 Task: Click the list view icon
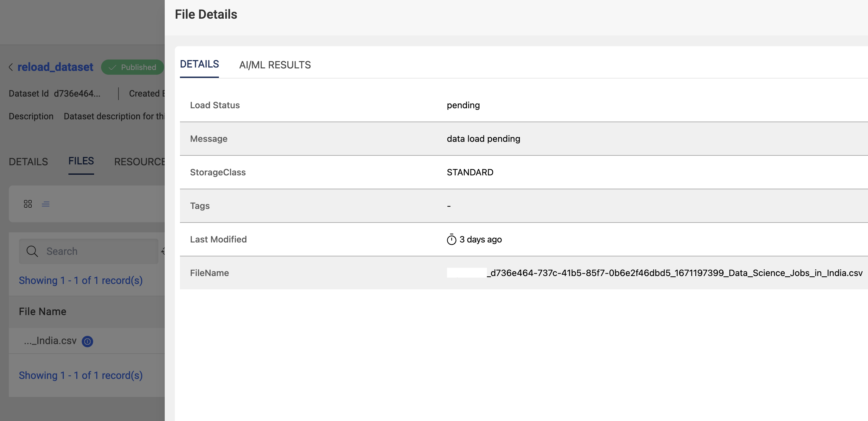[x=45, y=204]
